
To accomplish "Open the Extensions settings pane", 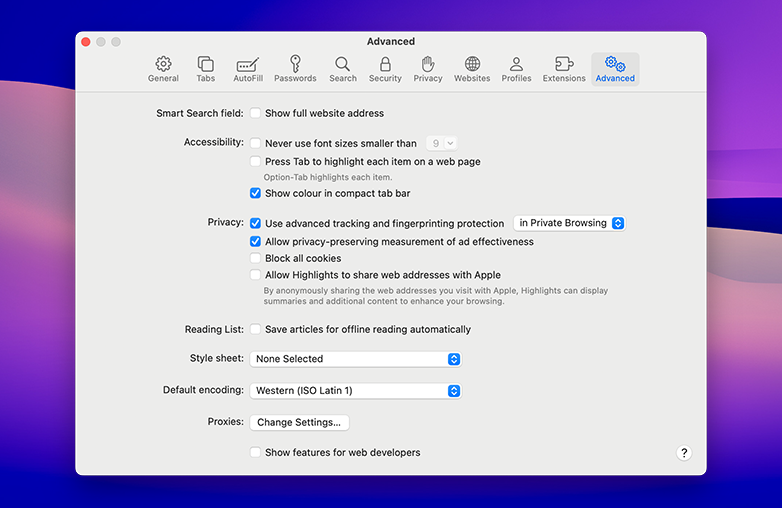I will pyautogui.click(x=564, y=69).
